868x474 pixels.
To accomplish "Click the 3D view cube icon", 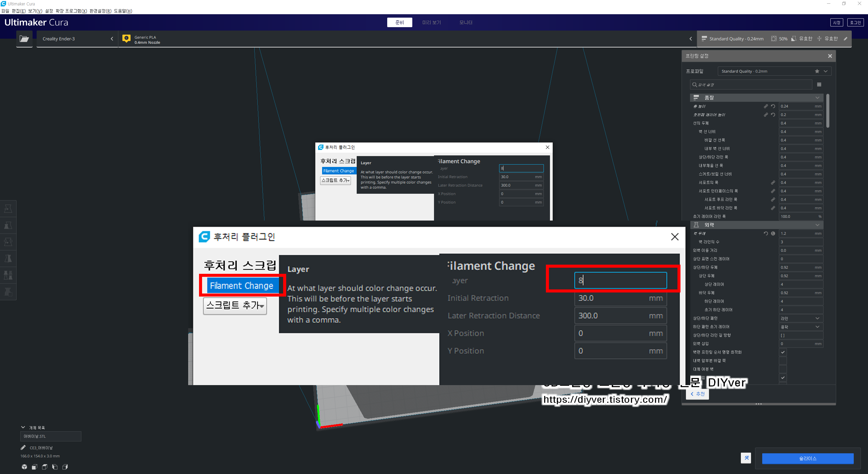I will click(x=24, y=467).
